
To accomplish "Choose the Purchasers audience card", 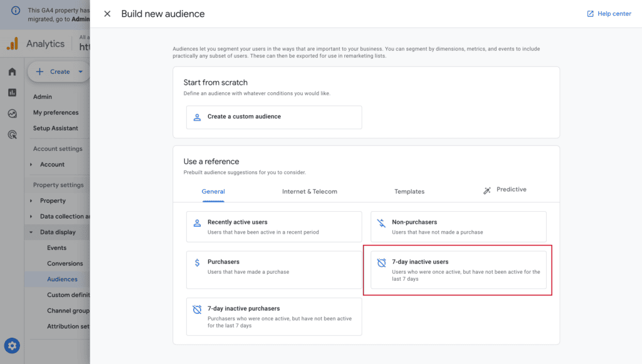I will [x=274, y=270].
